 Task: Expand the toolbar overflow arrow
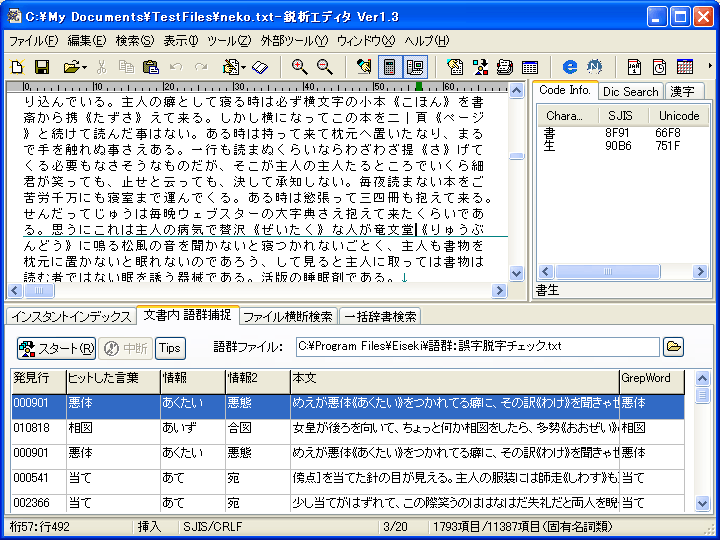[x=710, y=66]
